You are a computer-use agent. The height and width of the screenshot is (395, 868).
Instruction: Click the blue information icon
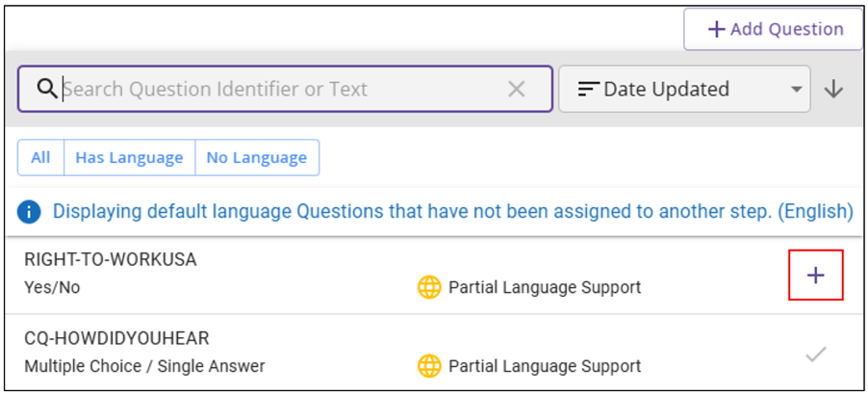click(30, 211)
